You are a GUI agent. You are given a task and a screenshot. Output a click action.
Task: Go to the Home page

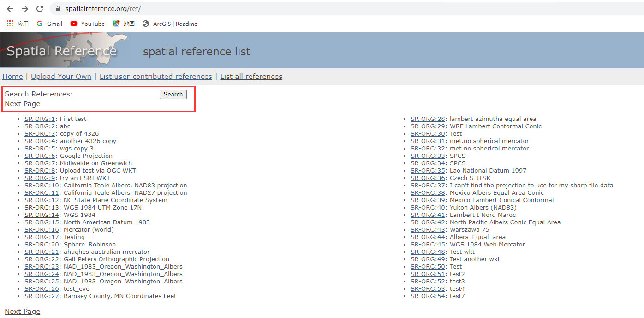point(12,76)
